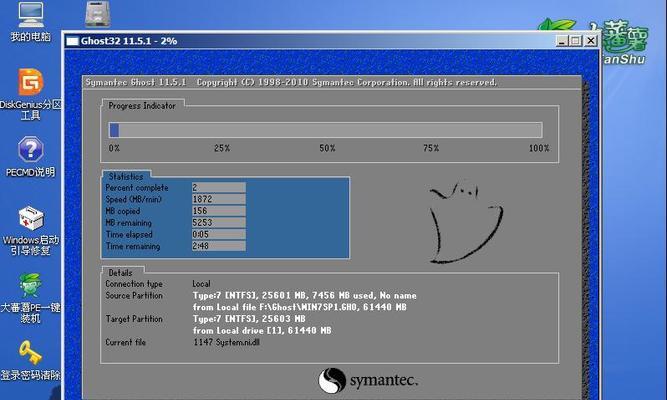
Task: Click the MB remaining value 5253
Action: point(219,223)
